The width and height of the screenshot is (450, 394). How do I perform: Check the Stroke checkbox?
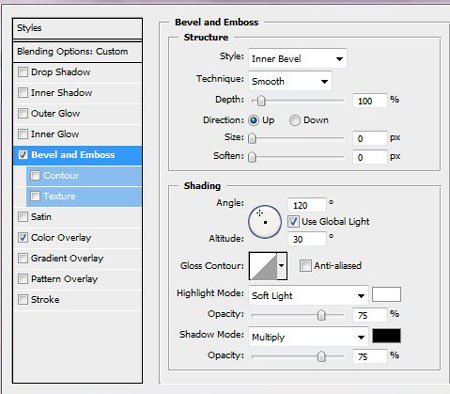click(x=23, y=299)
